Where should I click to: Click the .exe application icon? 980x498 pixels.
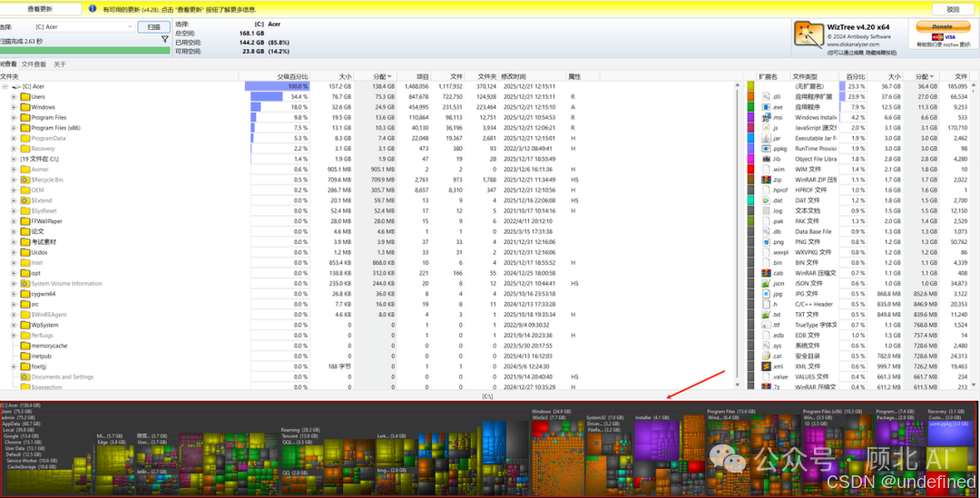click(766, 107)
